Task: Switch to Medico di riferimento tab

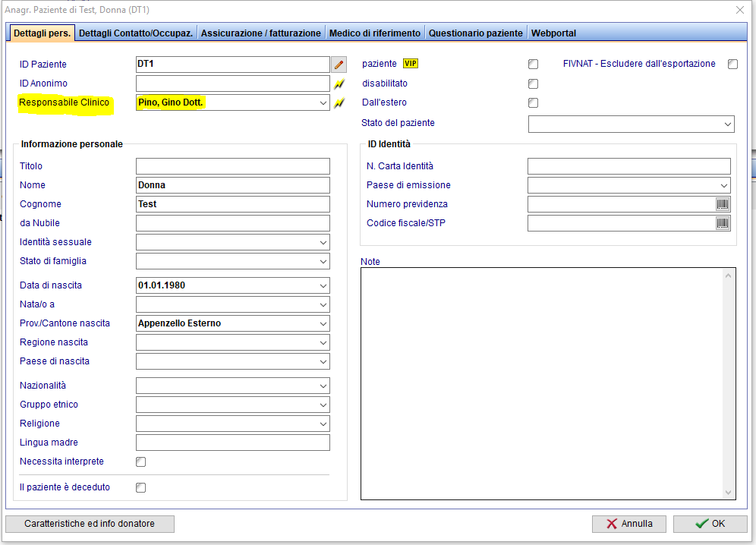Action: (x=375, y=33)
